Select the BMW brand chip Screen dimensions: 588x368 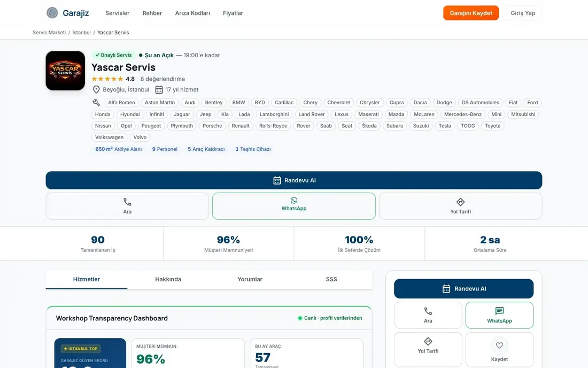(x=238, y=102)
